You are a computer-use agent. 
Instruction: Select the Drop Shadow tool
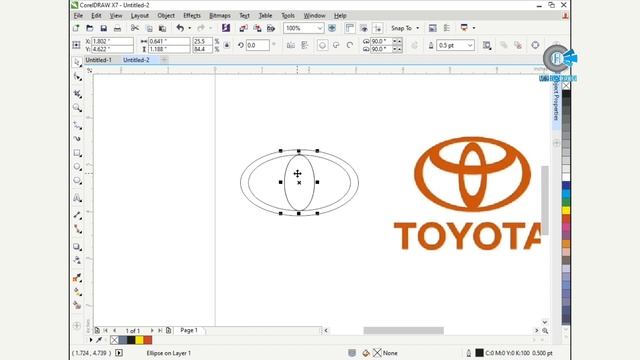click(x=77, y=247)
